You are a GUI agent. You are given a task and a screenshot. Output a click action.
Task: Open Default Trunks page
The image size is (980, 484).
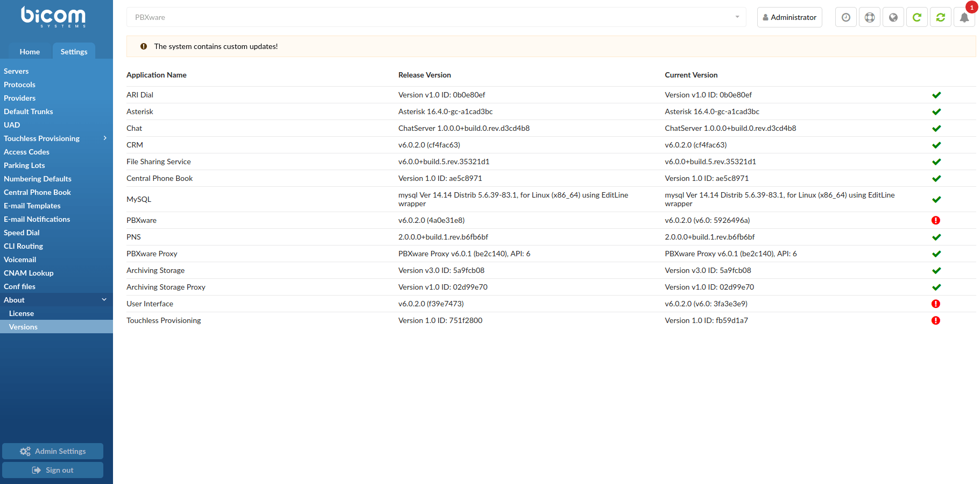[29, 111]
